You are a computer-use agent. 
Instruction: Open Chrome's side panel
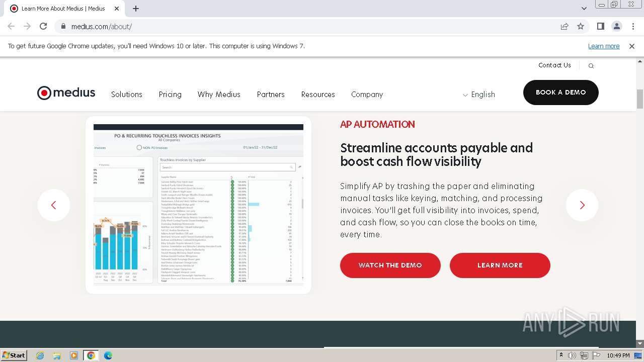(601, 26)
